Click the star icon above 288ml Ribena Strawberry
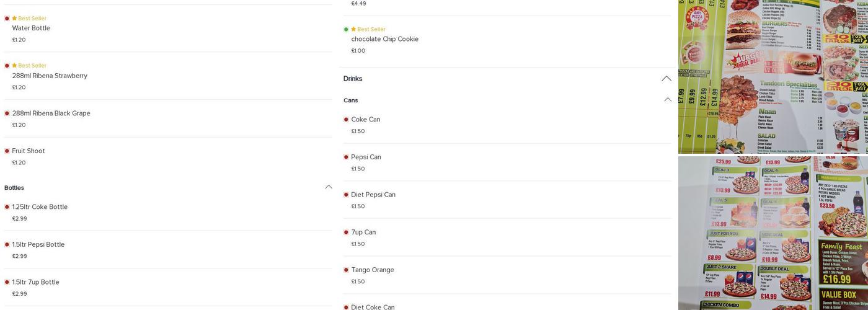 point(14,66)
